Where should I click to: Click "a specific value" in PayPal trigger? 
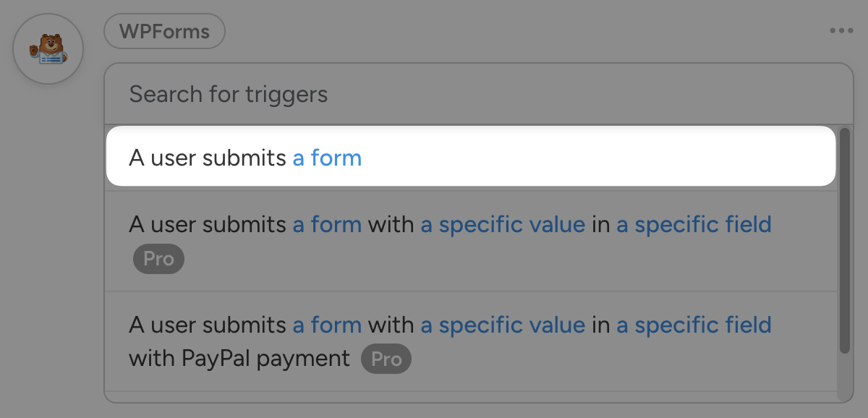(503, 325)
